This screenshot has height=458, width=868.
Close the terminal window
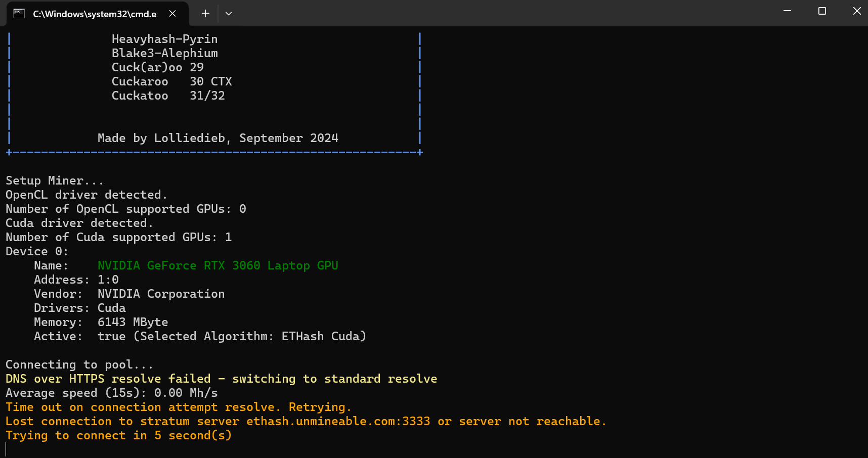tap(856, 11)
